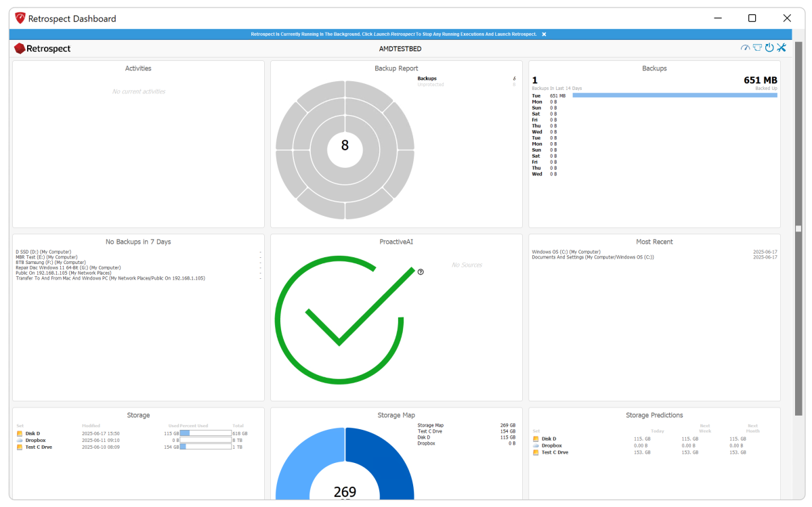Click 'Windows OS (C:) (My Computer)' in Most Recent

[x=566, y=252]
